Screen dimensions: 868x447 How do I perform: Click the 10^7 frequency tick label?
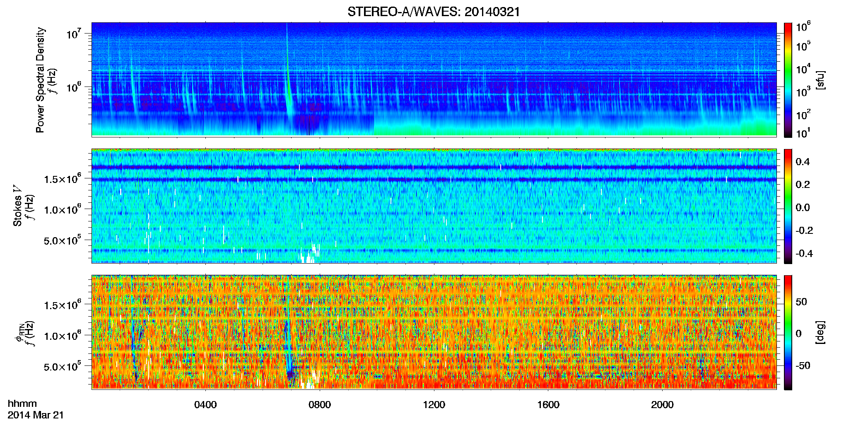click(x=74, y=33)
